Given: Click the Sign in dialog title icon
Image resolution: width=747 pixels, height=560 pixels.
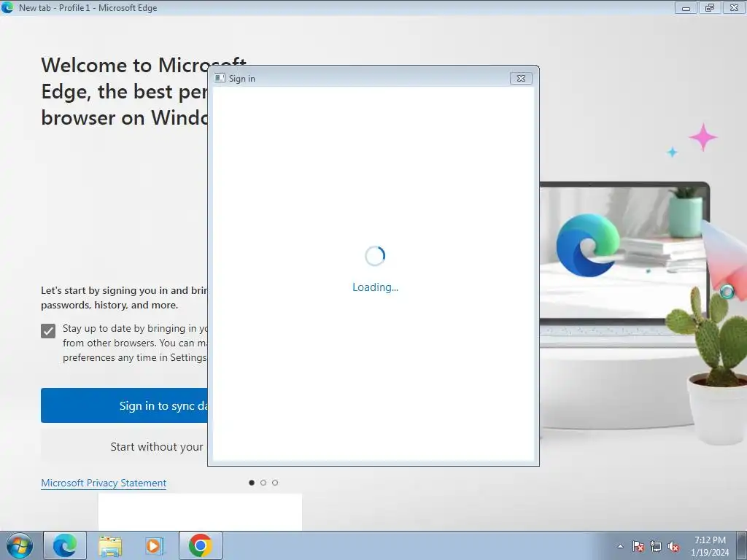Looking at the screenshot, I should [x=220, y=78].
